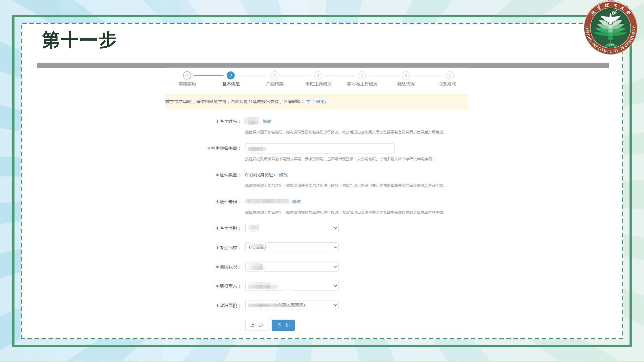The image size is (644, 362).
Task: Open the 考生民族 dropdown
Action: click(x=292, y=247)
